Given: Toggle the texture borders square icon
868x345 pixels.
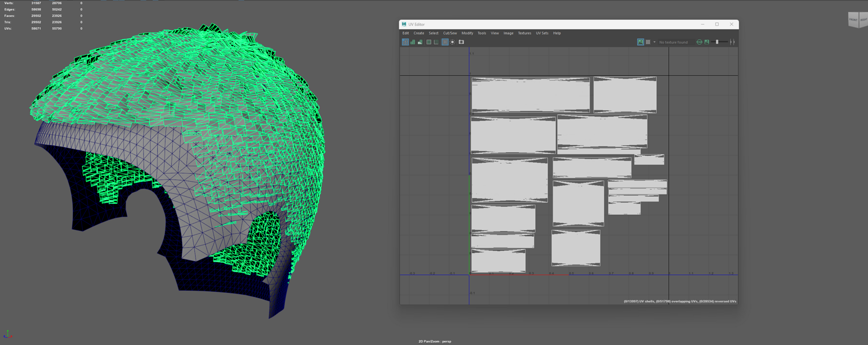Looking at the screenshot, I should (x=429, y=42).
